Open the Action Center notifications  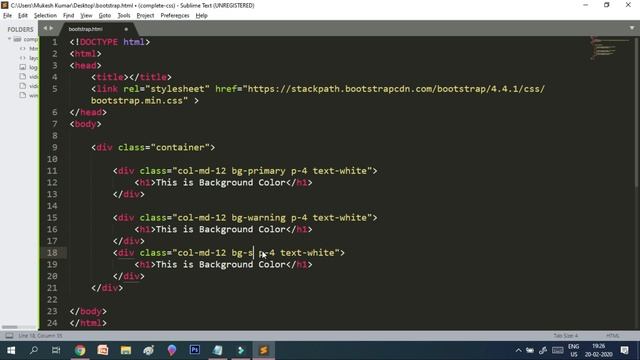point(624,350)
